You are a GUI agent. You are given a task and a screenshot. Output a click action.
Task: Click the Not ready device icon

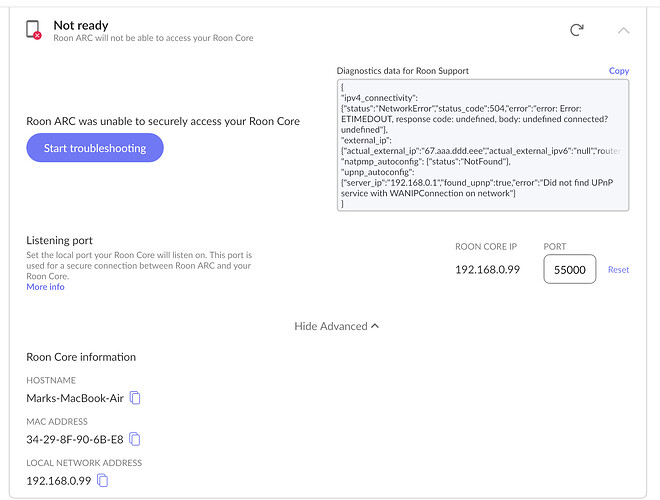33,30
